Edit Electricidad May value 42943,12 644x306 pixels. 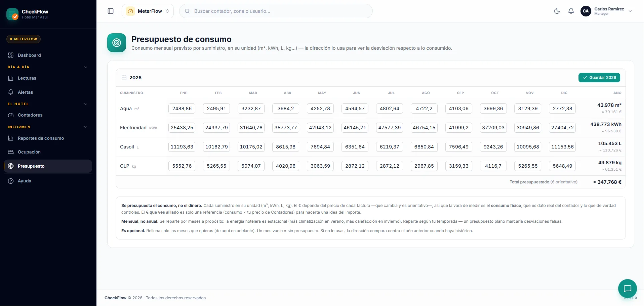point(320,128)
